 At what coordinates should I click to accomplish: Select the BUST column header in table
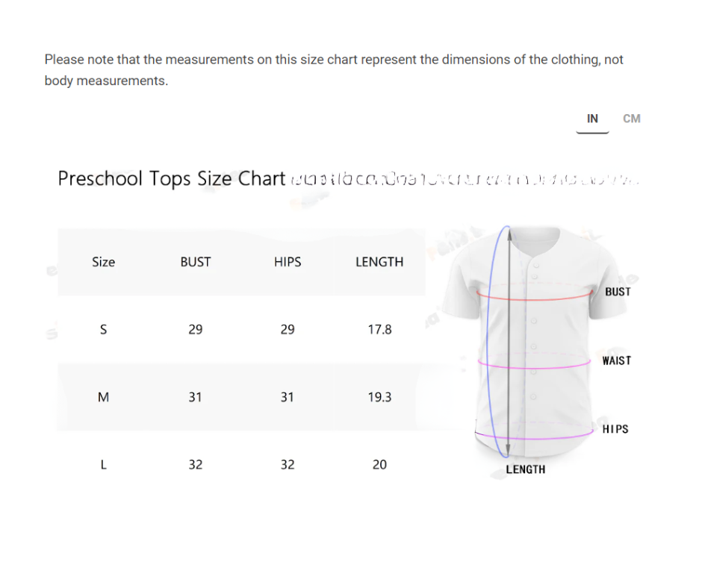click(x=196, y=262)
